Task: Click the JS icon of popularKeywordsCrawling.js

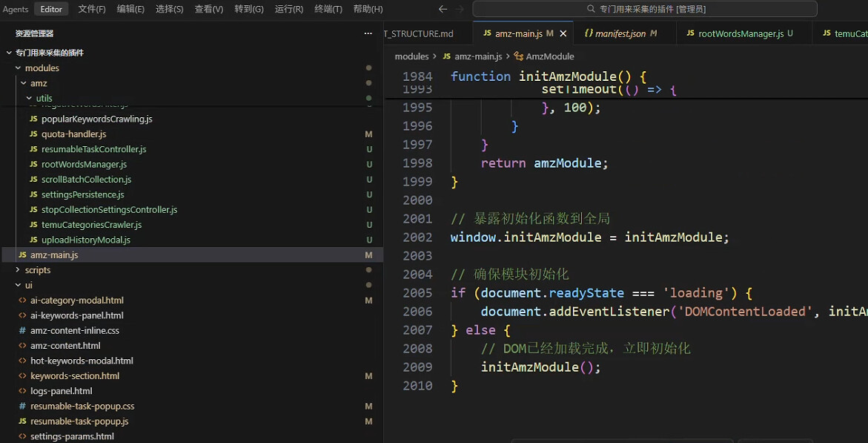Action: tap(33, 119)
